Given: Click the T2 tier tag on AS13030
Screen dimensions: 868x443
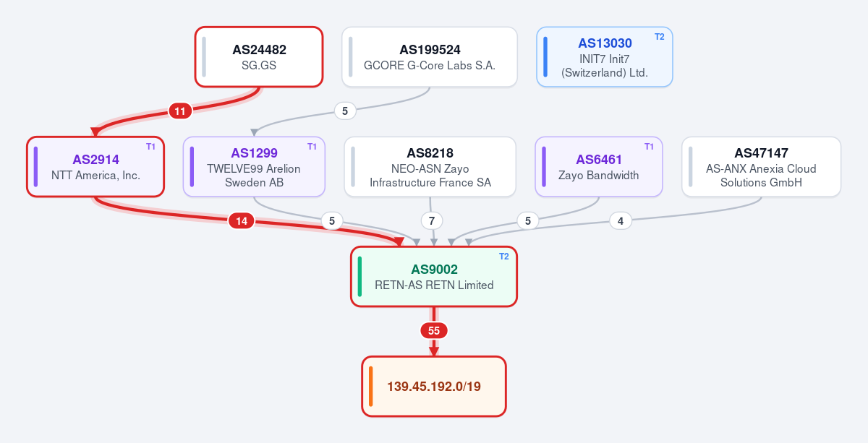Looking at the screenshot, I should coord(660,36).
